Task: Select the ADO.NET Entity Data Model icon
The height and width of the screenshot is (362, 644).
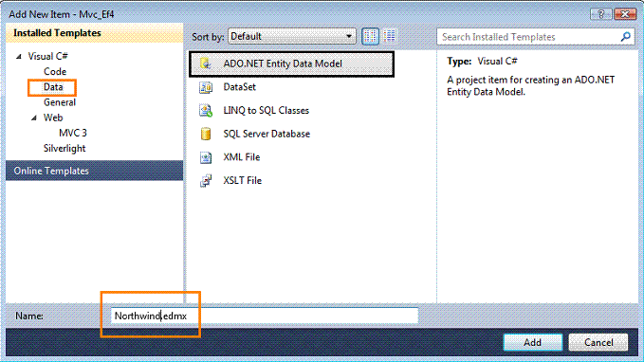Action: pyautogui.click(x=206, y=63)
